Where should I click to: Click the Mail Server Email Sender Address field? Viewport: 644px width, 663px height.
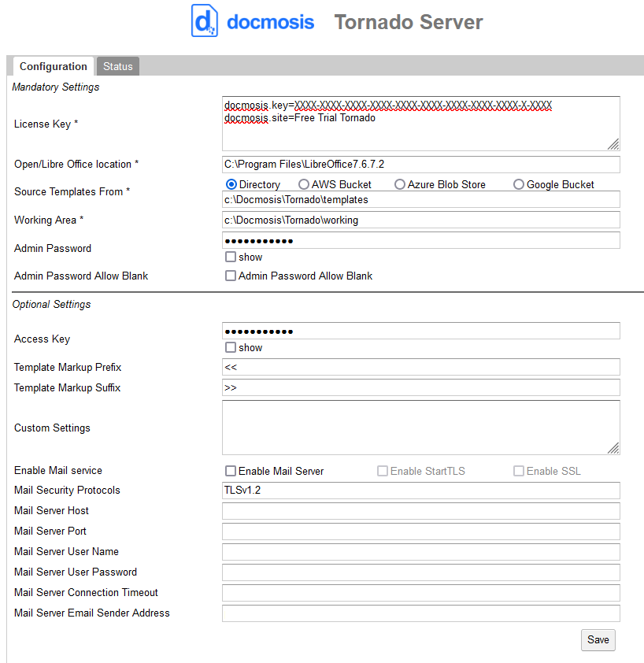(x=420, y=613)
